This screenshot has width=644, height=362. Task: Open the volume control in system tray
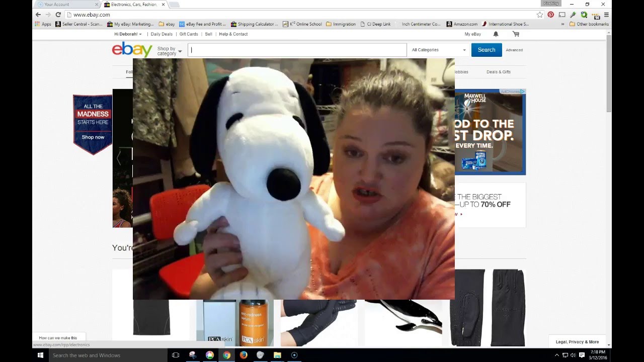tap(573, 355)
